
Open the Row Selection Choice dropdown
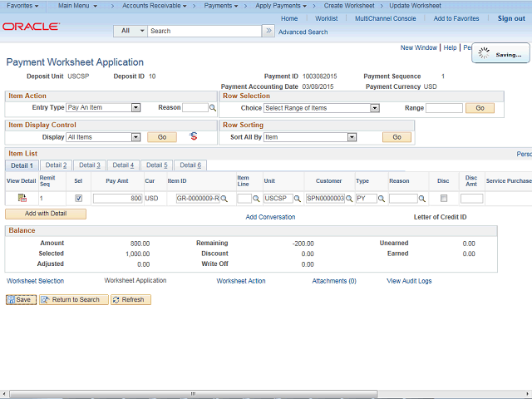pyautogui.click(x=375, y=108)
